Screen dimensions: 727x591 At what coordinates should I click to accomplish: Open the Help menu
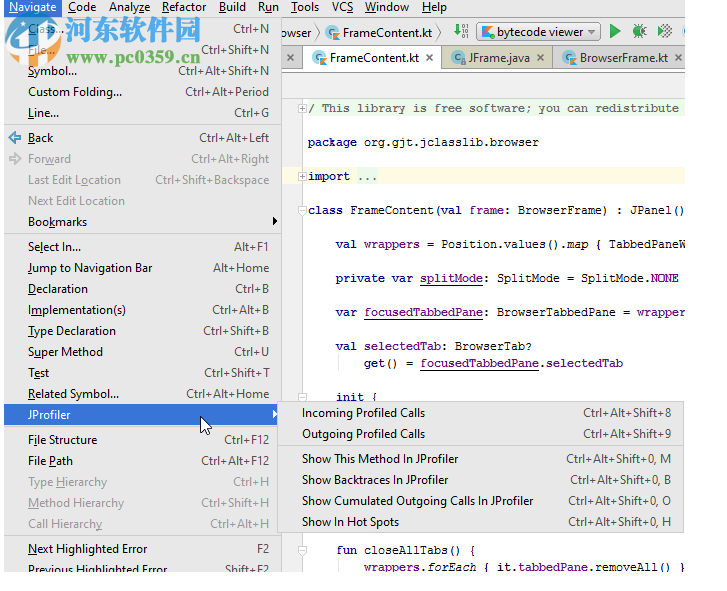click(434, 7)
